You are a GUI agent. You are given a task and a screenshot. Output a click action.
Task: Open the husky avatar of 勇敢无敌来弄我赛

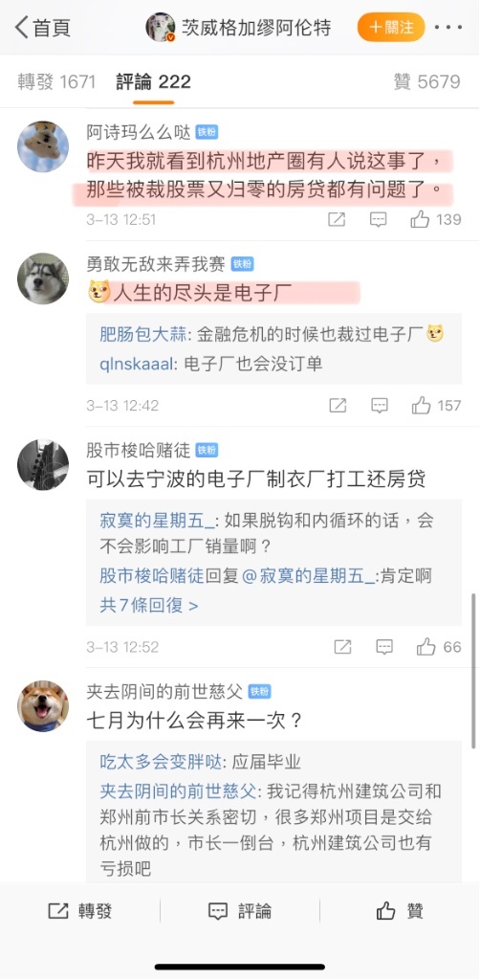pos(42,278)
